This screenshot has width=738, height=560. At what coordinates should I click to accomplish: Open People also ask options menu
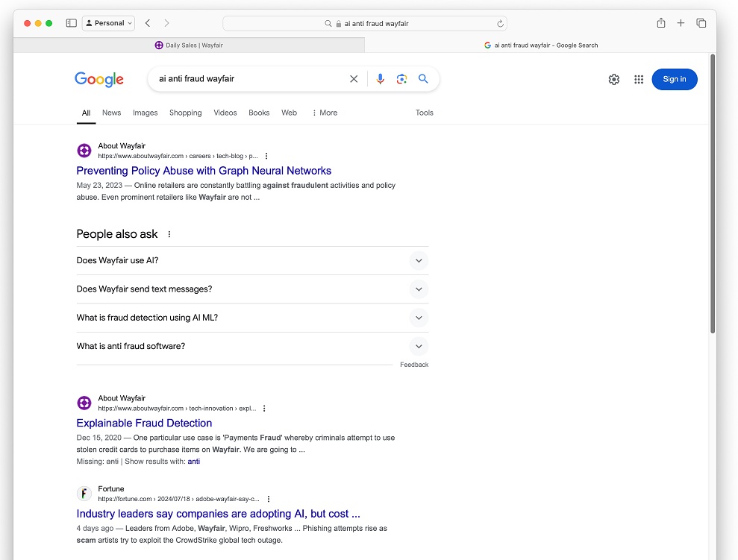pos(169,234)
